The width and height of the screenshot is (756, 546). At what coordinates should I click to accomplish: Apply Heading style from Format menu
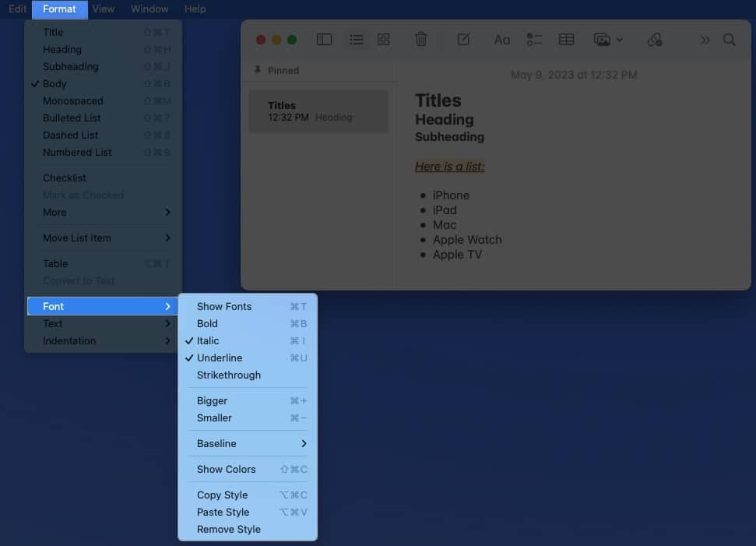click(103, 50)
